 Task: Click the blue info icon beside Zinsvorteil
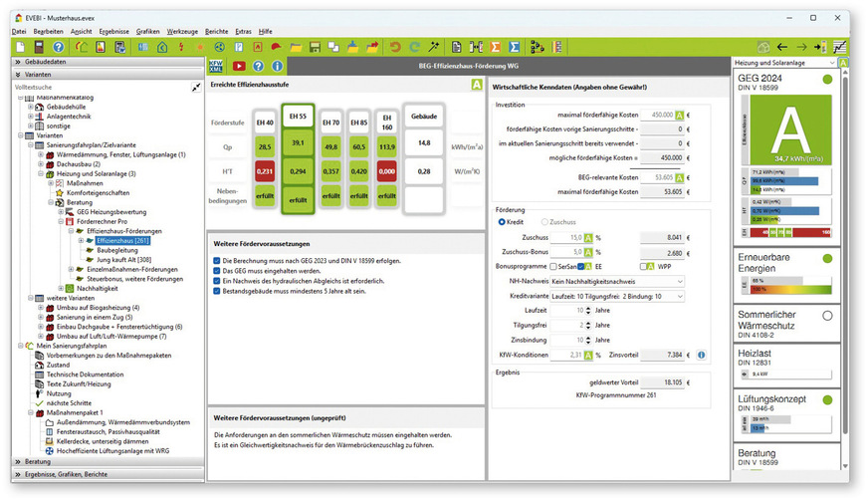click(x=701, y=355)
